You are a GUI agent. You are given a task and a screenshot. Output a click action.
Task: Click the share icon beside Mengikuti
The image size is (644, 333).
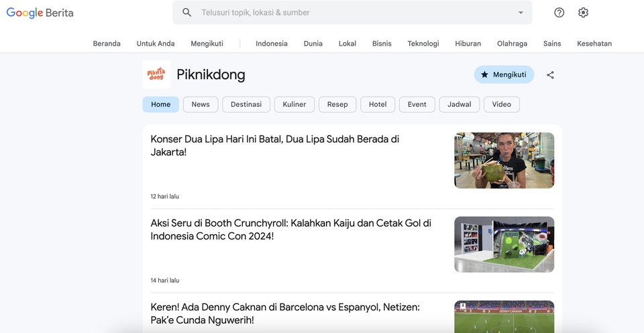550,75
